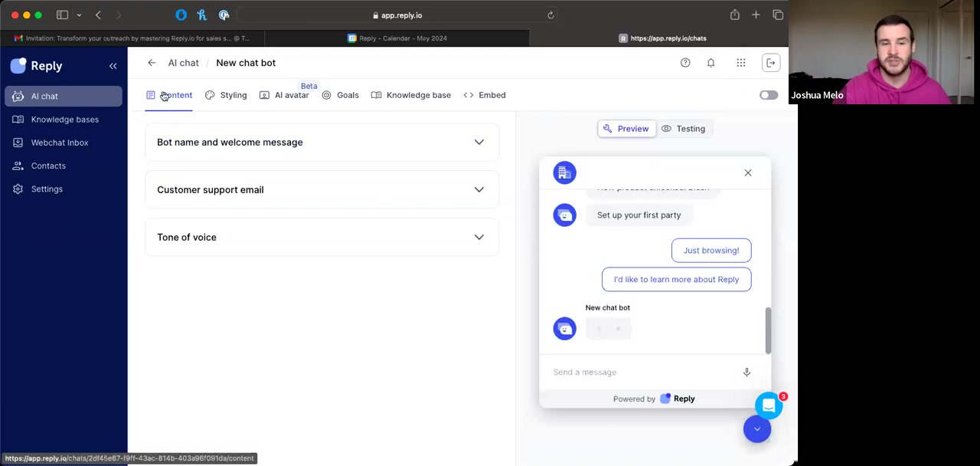Open notifications bell icon
980x466 pixels.
click(x=710, y=63)
